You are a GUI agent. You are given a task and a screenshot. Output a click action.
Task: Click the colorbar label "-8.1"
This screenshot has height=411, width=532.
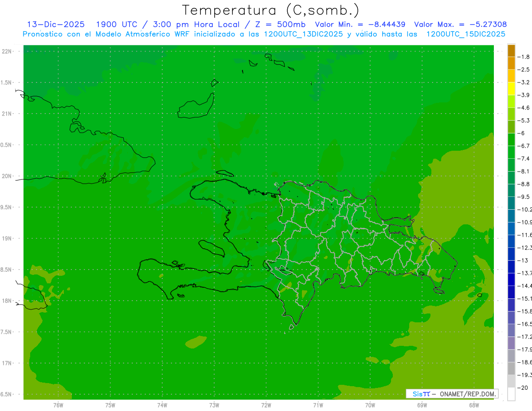[x=524, y=171]
